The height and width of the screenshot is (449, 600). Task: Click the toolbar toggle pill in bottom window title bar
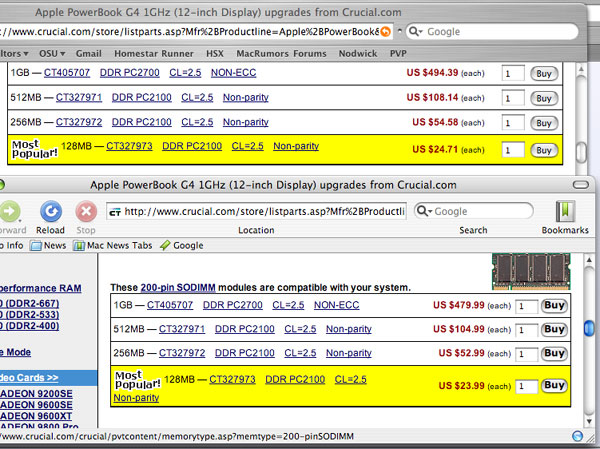581,185
